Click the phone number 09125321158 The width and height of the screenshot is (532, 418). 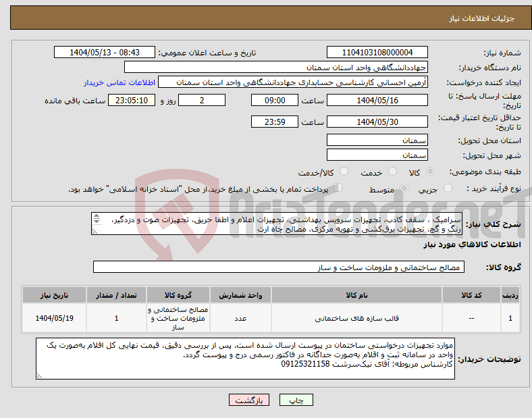[305, 364]
